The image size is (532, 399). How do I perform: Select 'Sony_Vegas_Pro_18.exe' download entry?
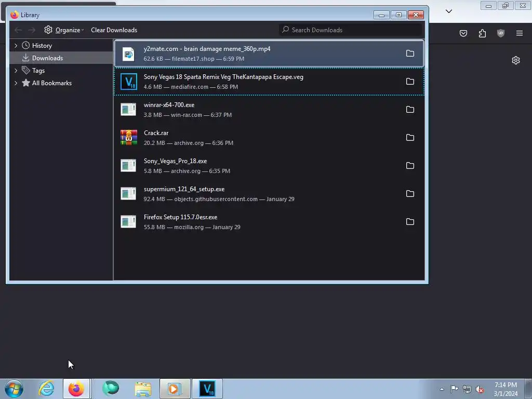click(269, 166)
